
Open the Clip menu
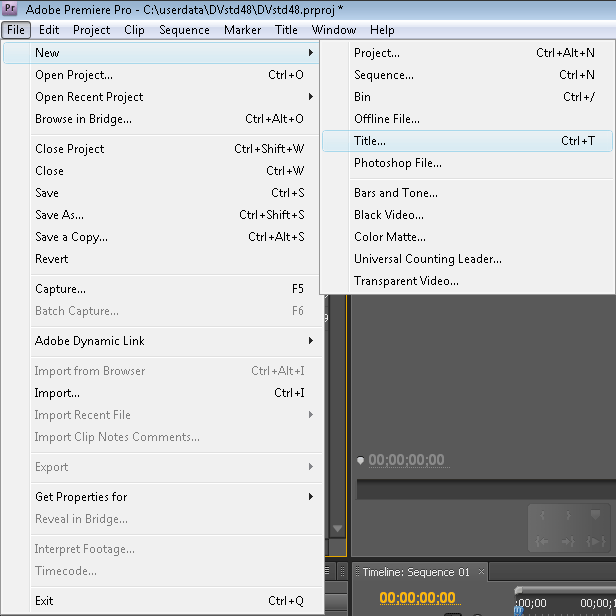[x=134, y=30]
